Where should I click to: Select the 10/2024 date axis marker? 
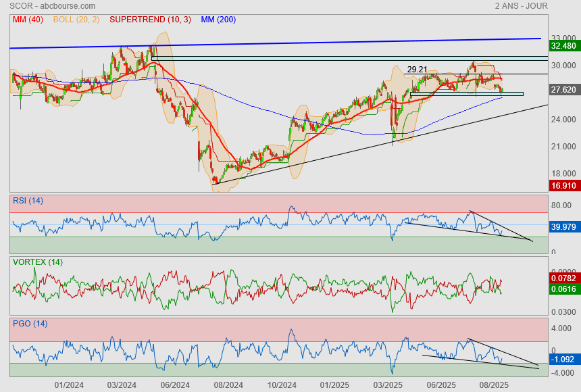tap(282, 385)
